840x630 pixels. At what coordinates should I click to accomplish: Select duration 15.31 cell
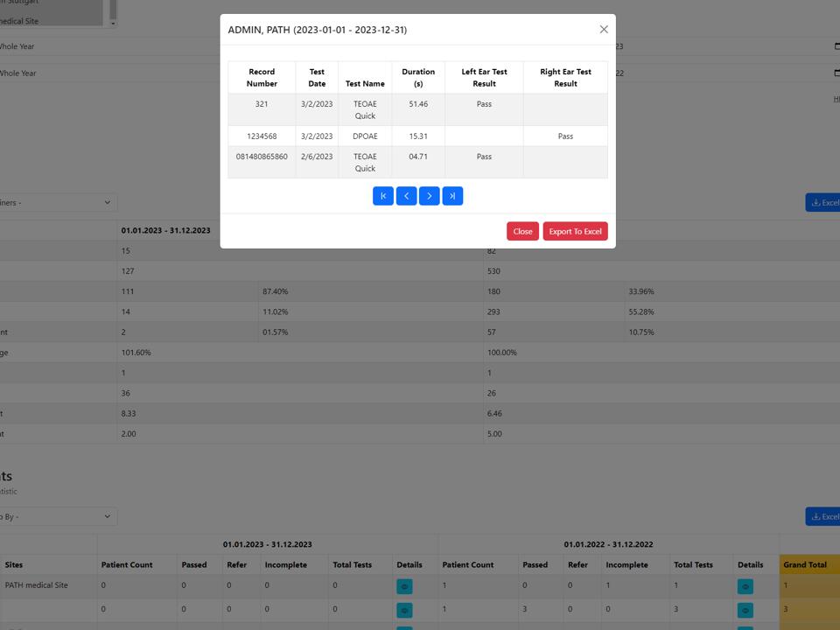click(418, 136)
